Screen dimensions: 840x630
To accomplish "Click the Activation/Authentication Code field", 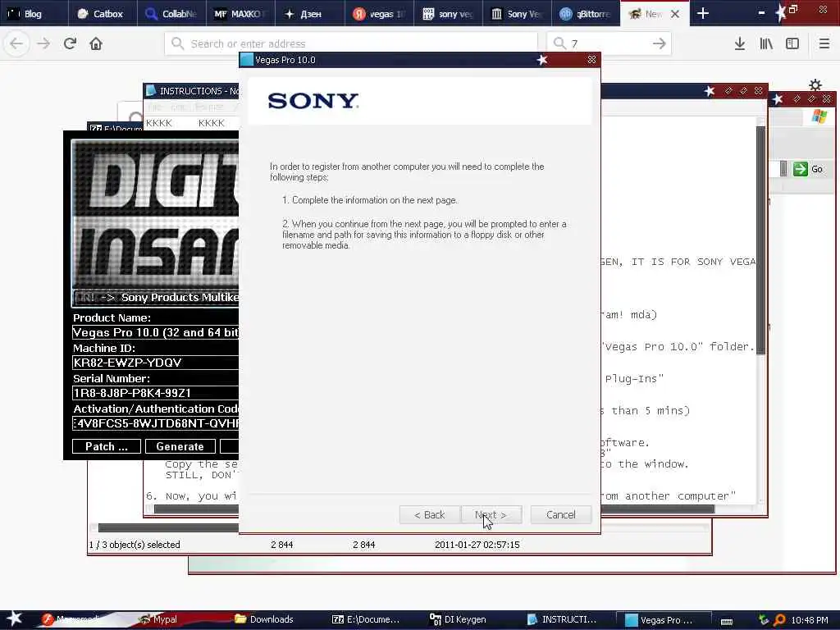I will point(155,423).
